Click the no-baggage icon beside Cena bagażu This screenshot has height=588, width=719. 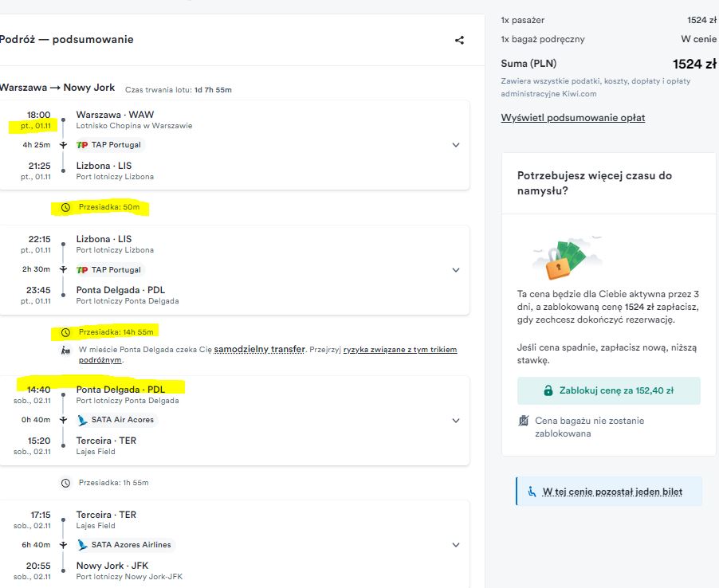tap(523, 421)
